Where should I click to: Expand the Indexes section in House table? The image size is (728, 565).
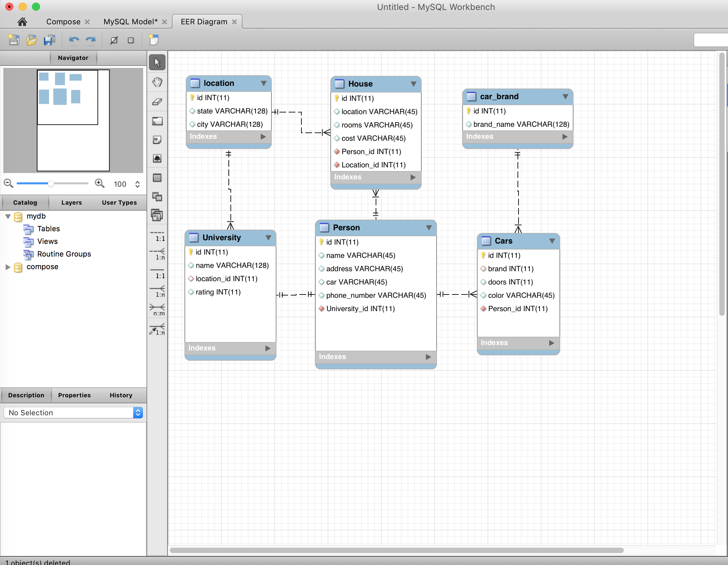pos(414,177)
